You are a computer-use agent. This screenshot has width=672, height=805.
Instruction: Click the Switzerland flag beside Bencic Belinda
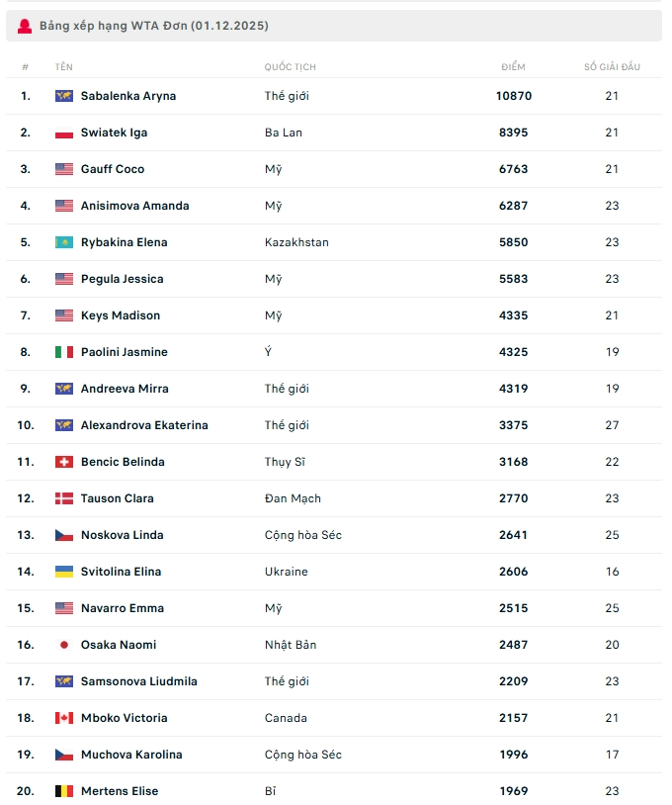64,462
